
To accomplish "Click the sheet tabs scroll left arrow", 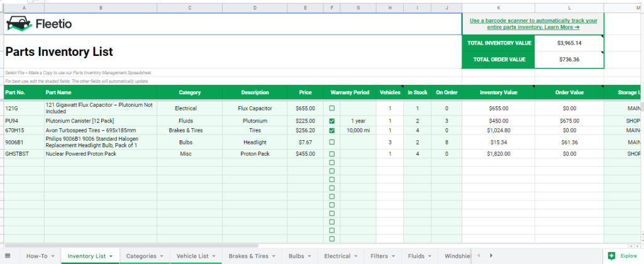I will coord(479,255).
